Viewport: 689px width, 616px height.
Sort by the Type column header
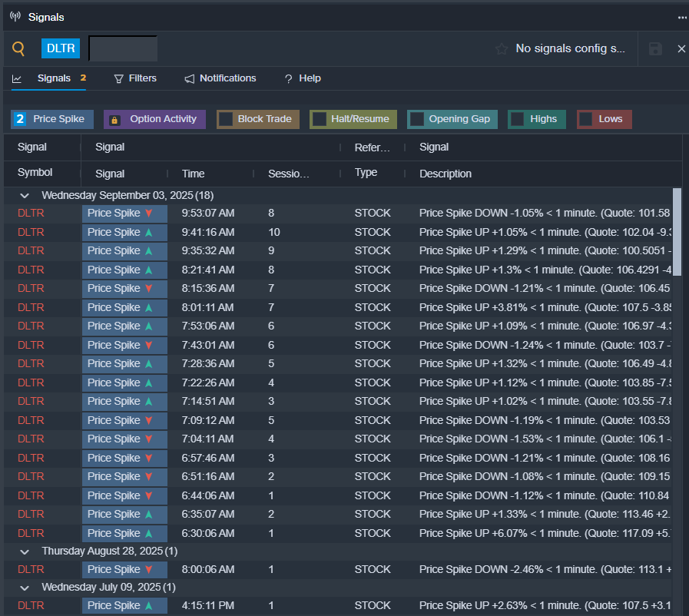tap(366, 173)
